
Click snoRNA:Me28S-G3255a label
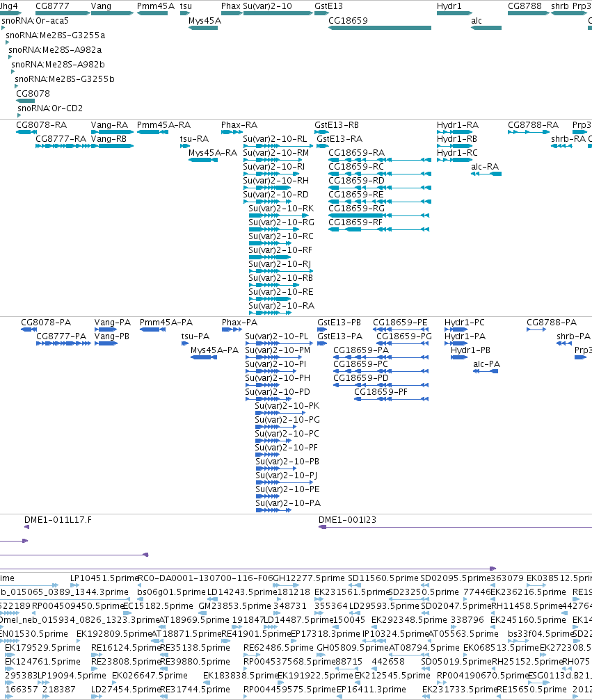pos(56,35)
